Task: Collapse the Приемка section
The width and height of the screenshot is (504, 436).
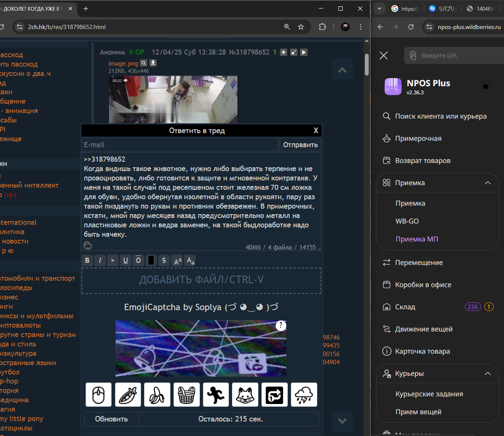Action: 487,183
